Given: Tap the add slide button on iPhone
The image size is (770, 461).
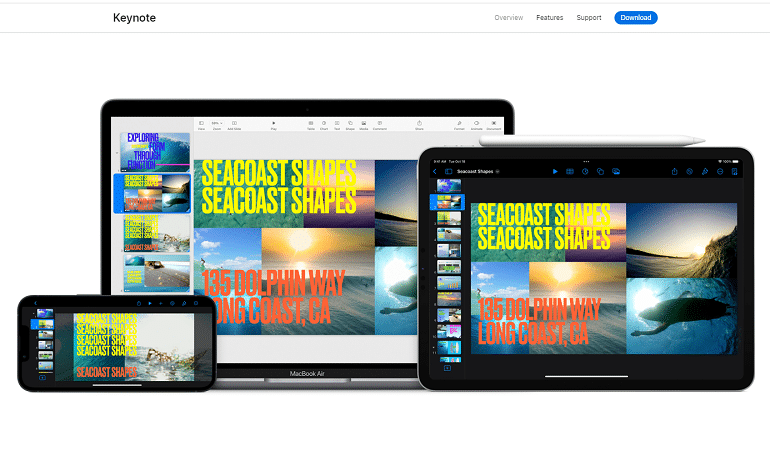Looking at the screenshot, I should [42, 378].
